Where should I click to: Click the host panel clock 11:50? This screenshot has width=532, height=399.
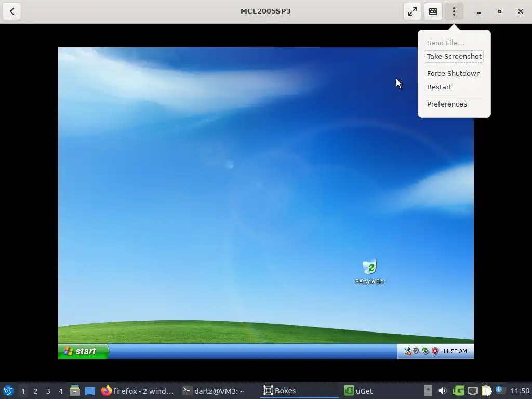[520, 391]
